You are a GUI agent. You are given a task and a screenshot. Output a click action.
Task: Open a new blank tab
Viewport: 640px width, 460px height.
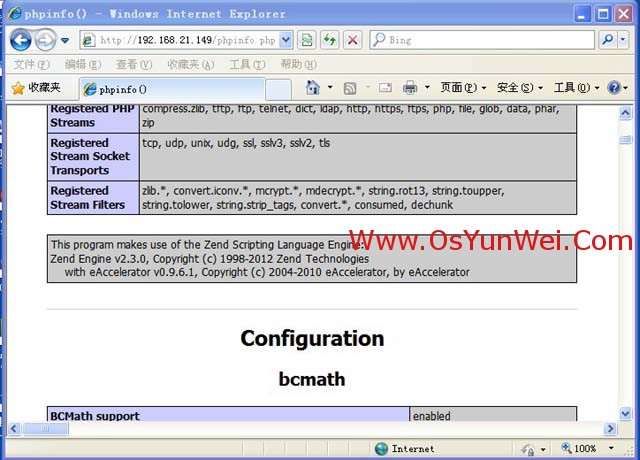278,89
